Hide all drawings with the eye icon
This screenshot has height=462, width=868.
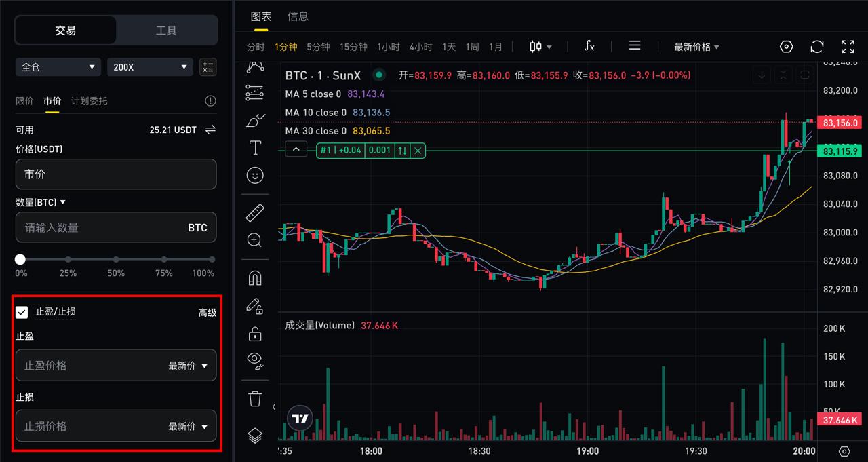255,361
